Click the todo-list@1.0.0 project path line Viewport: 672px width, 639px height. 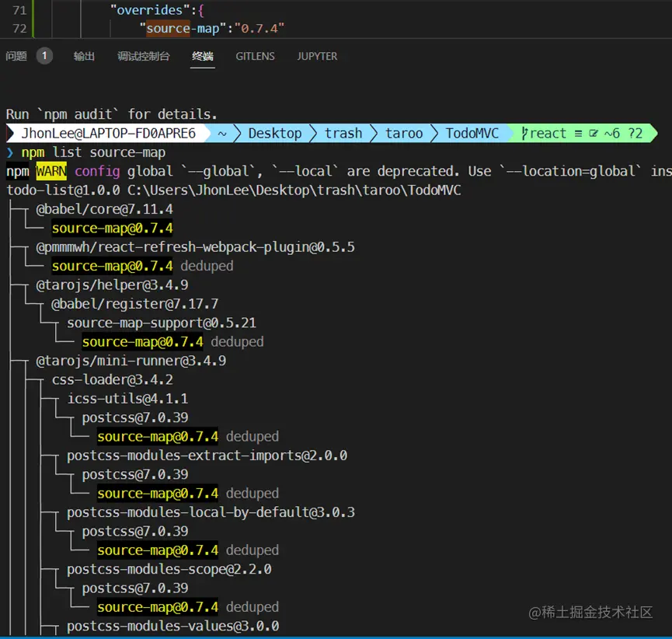[234, 190]
